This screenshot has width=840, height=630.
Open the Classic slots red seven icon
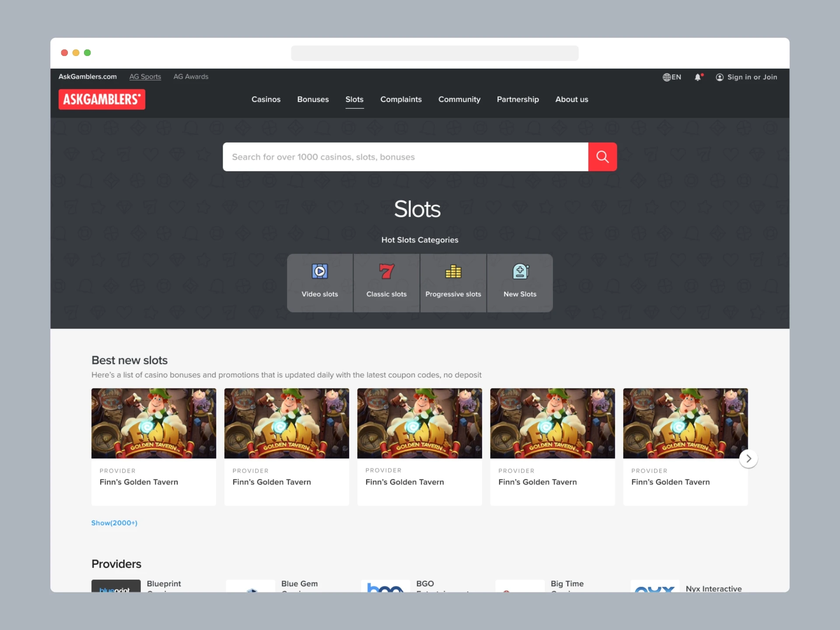(x=386, y=272)
